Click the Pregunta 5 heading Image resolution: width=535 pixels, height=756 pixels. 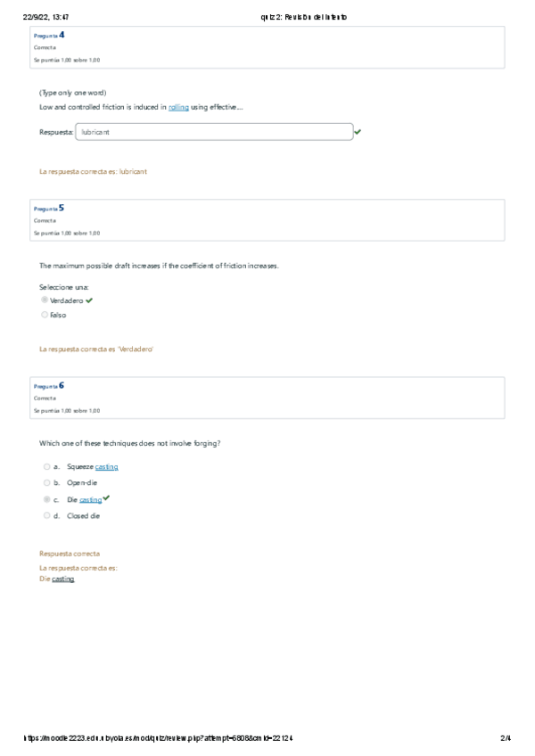(48, 208)
